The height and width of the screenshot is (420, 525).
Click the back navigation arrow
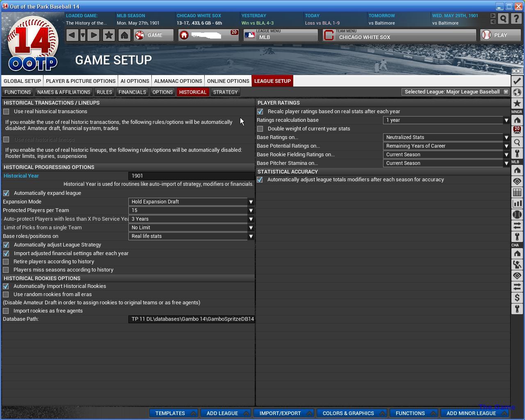pyautogui.click(x=72, y=35)
